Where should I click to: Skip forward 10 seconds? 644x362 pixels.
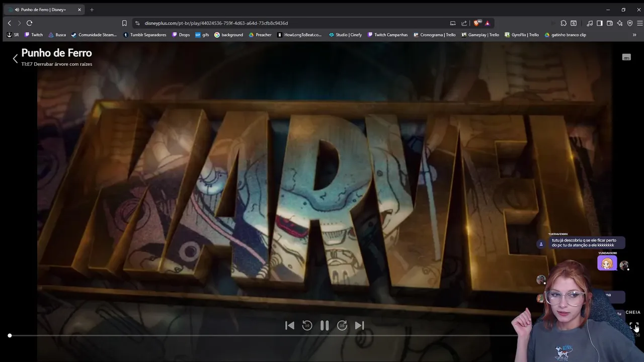tap(342, 326)
